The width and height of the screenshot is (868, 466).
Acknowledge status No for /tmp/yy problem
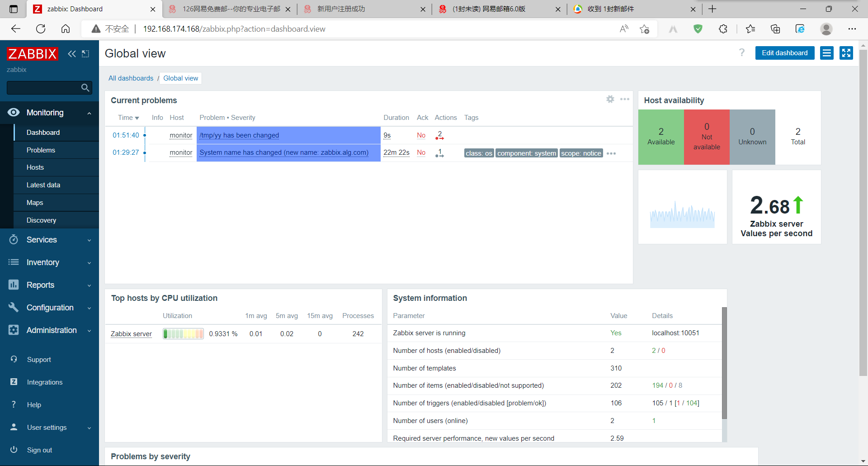421,135
